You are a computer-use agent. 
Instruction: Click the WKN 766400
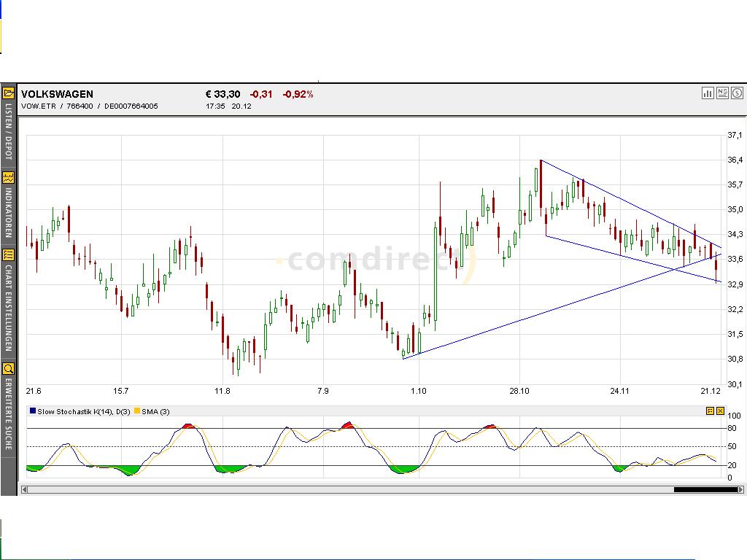click(80, 106)
